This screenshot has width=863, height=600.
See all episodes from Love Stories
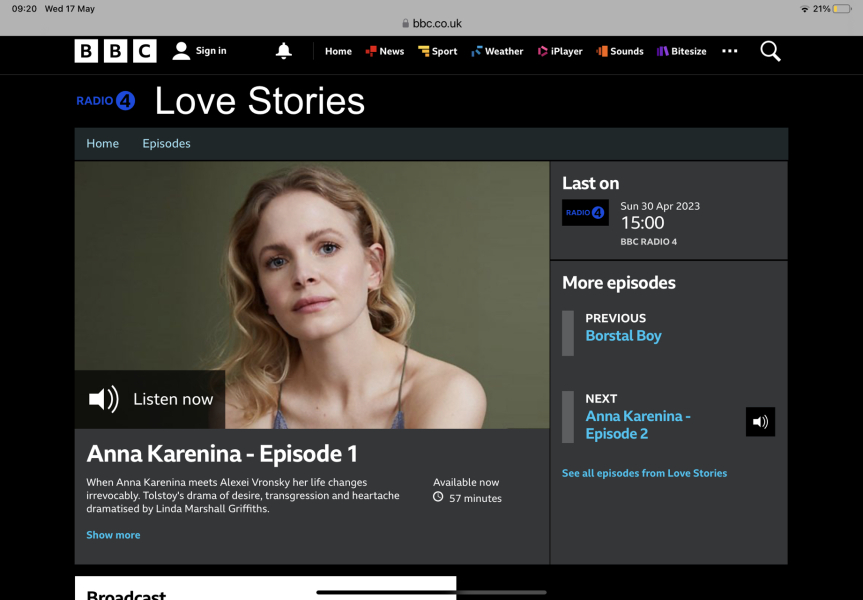(644, 473)
